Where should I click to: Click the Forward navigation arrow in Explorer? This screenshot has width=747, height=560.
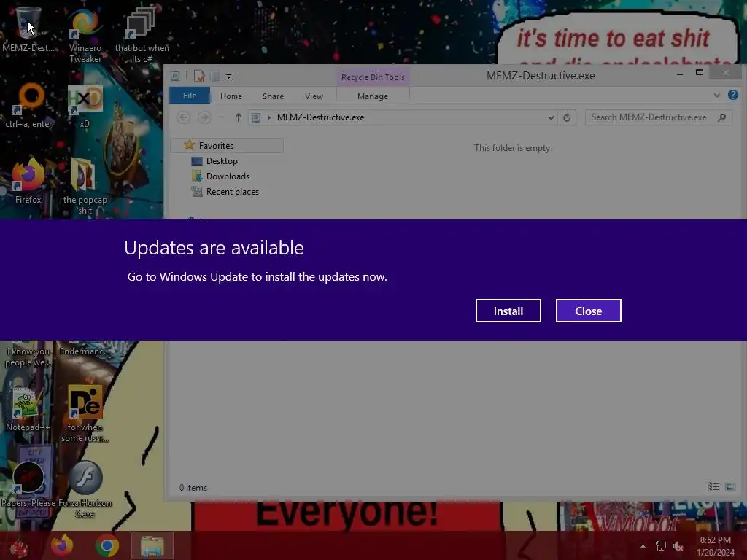[x=204, y=117]
